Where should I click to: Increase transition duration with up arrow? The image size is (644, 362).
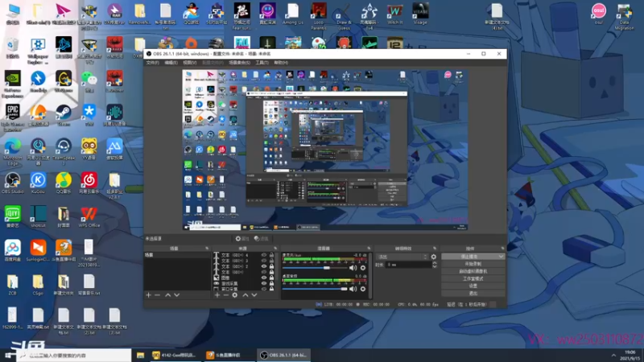pos(435,263)
